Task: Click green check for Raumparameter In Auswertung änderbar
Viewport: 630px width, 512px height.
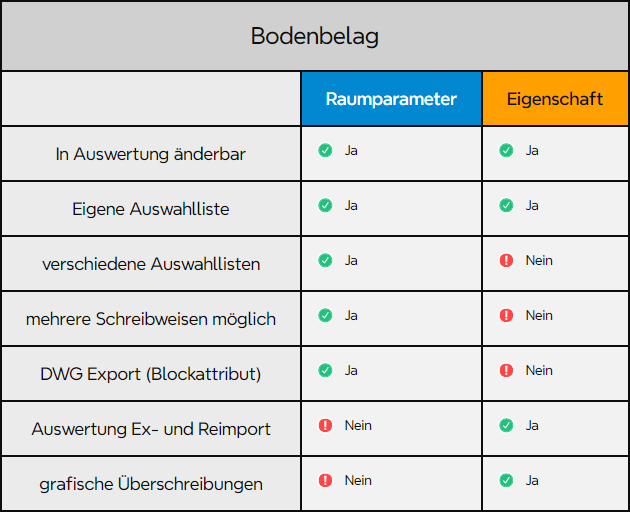Action: [x=325, y=150]
